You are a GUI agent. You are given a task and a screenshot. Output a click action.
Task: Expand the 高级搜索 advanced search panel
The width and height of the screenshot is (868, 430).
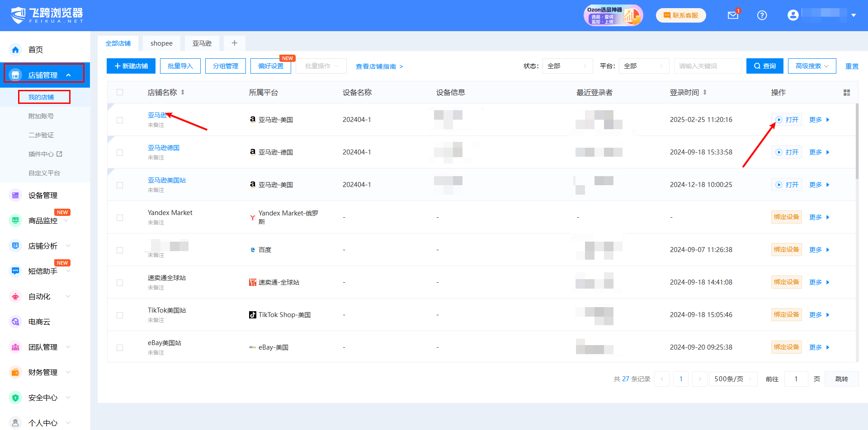click(811, 66)
